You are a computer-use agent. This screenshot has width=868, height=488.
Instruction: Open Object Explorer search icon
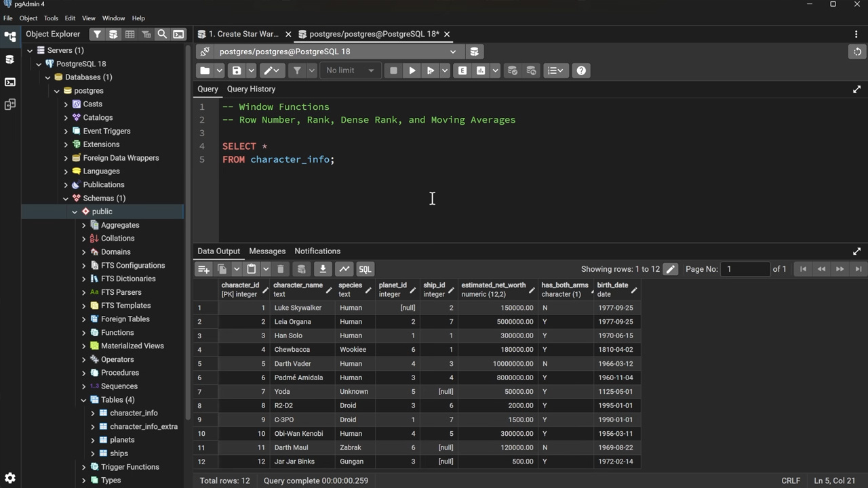(162, 34)
